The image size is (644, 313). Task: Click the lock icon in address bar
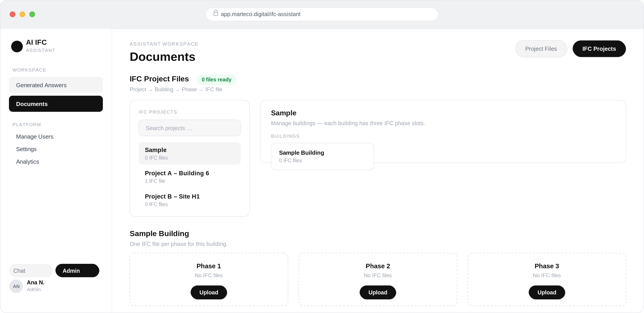click(x=216, y=13)
